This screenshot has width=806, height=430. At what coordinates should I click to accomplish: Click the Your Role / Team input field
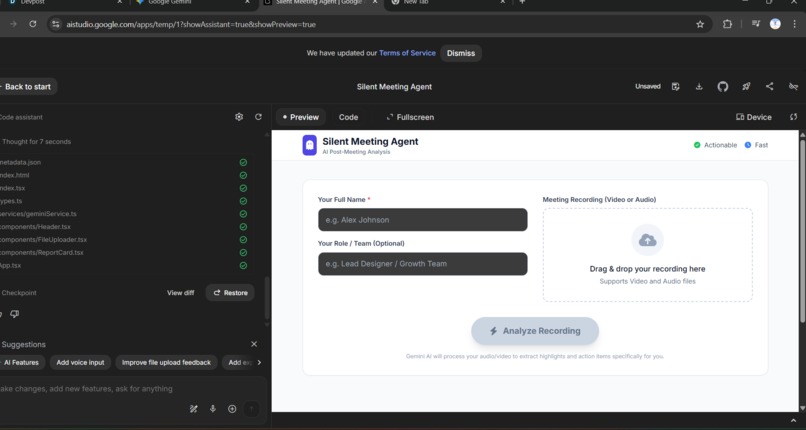[423, 264]
